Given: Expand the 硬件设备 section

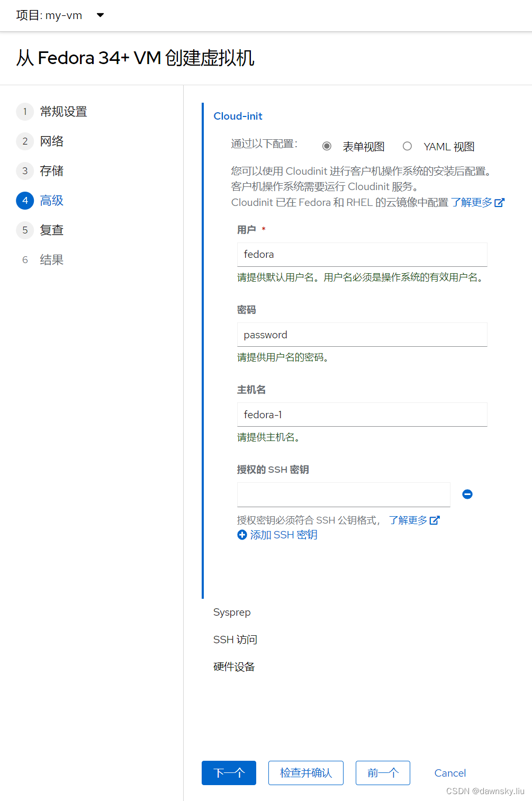Looking at the screenshot, I should pos(234,666).
